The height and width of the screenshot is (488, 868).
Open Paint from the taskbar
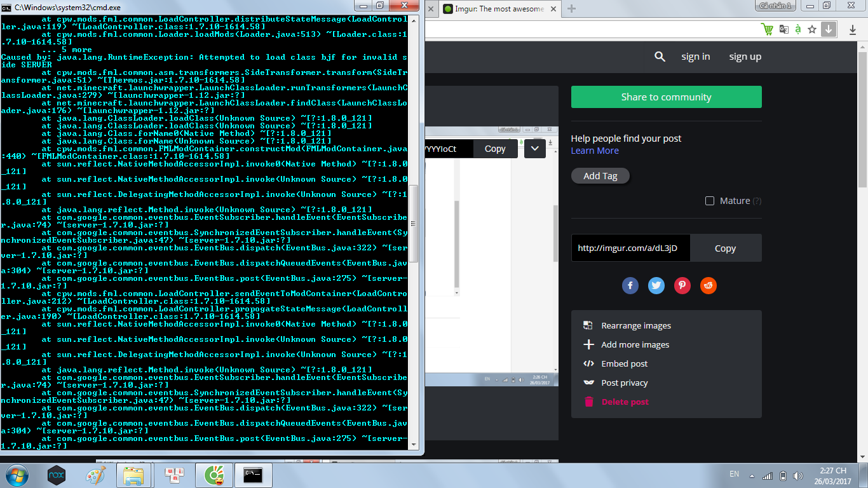(x=95, y=475)
